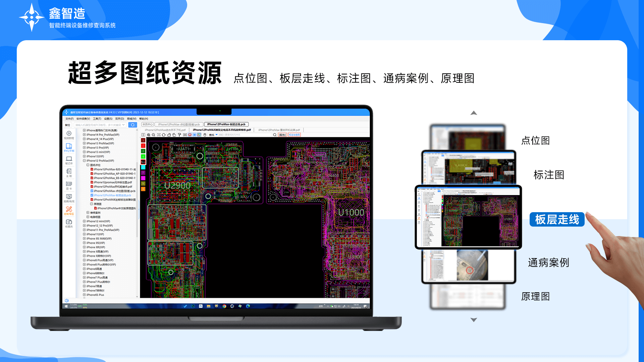Enable the PCB layer visibility toggle
644x362 pixels.
pyautogui.click(x=143, y=162)
